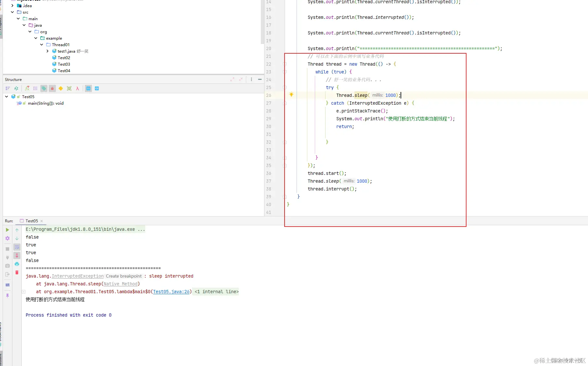The image size is (588, 366).
Task: Toggle Soft-Wrap in Run console
Action: point(17,247)
